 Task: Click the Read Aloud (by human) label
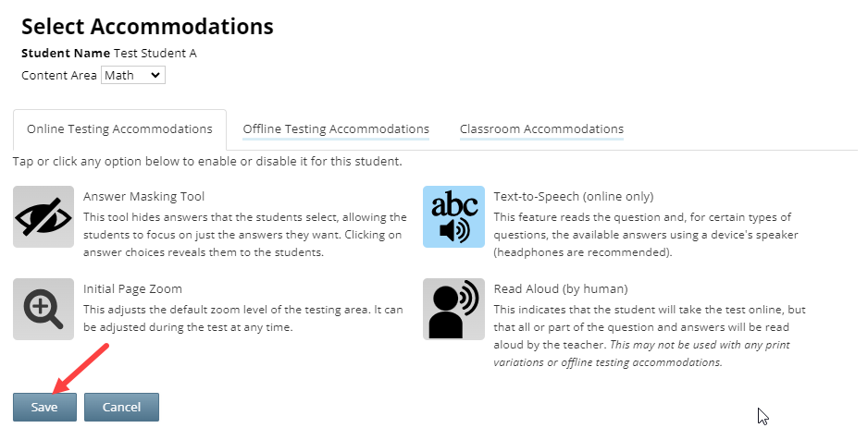(x=561, y=288)
